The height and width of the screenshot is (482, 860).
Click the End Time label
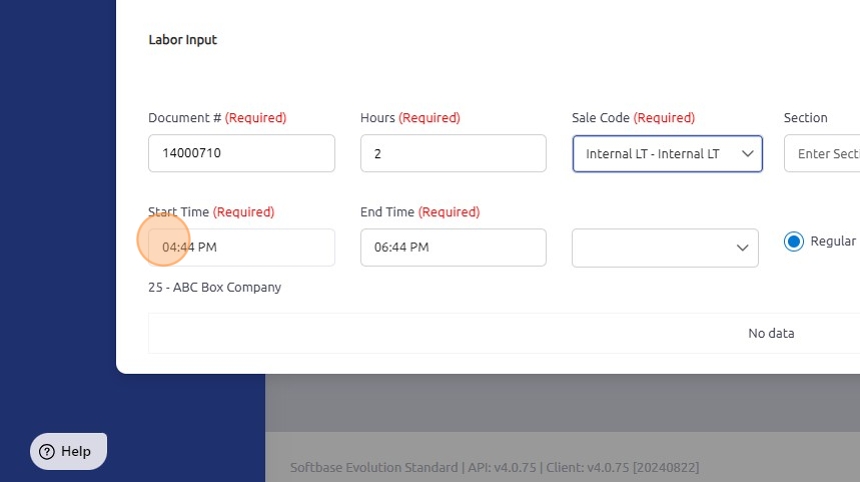(x=387, y=212)
